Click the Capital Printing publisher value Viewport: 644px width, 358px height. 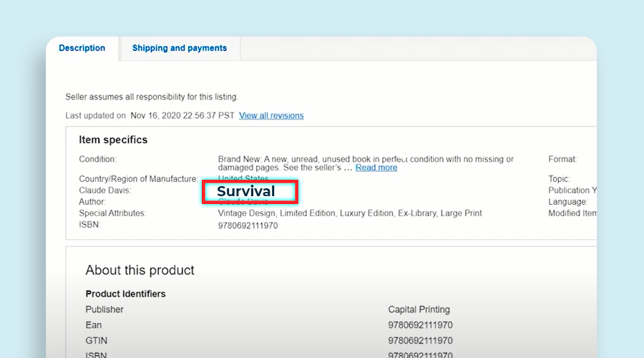pos(419,309)
